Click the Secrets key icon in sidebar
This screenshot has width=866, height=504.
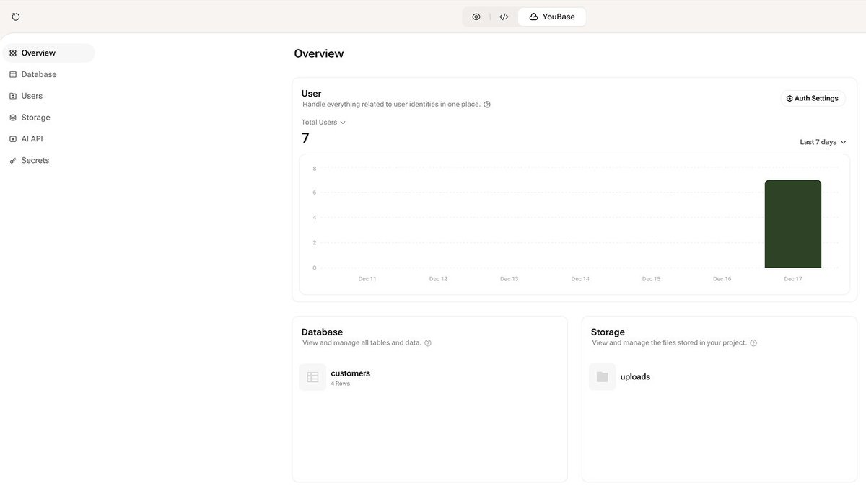[x=13, y=161]
